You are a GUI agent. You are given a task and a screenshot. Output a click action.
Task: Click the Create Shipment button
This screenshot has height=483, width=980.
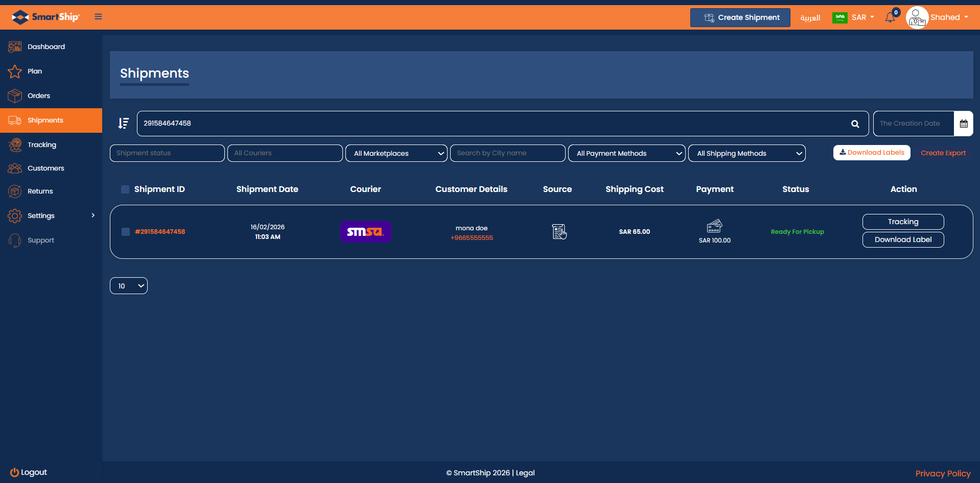740,17
